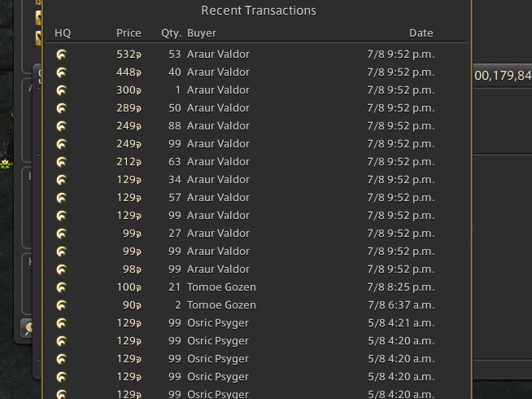Click Tomoe Gozen on the 90 gil row
The height and width of the screenshot is (399, 532).
(x=221, y=305)
